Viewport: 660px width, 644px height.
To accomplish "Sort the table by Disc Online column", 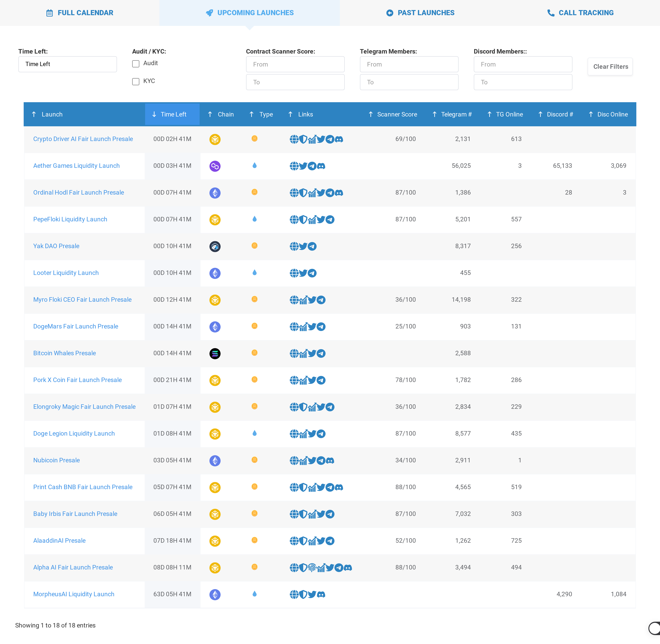I will (x=609, y=114).
